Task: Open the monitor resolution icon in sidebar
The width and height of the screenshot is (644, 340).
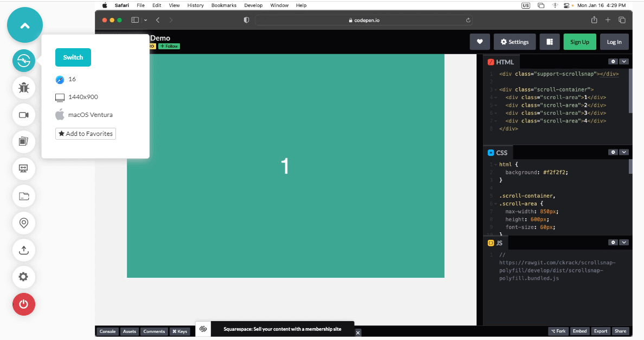Action: 24,168
